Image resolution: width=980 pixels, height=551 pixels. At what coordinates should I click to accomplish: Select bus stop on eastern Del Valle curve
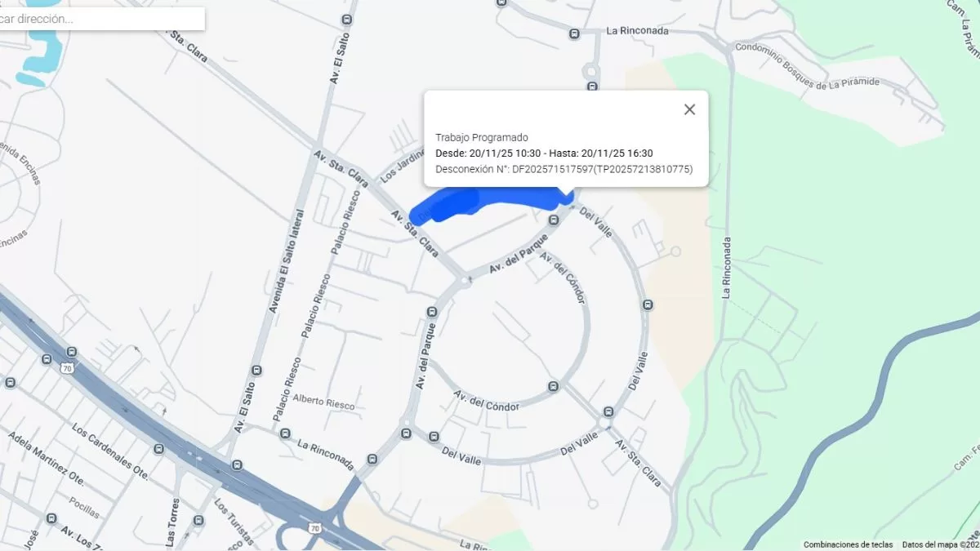[x=648, y=305]
